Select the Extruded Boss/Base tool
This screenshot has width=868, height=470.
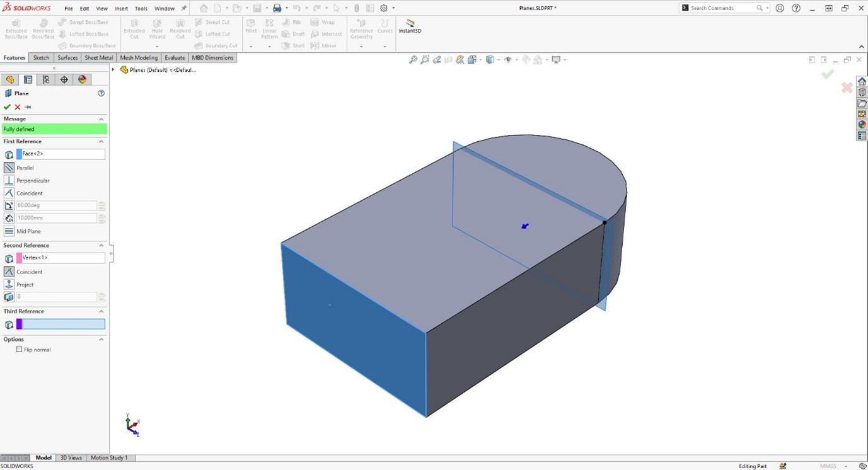pyautogui.click(x=16, y=30)
